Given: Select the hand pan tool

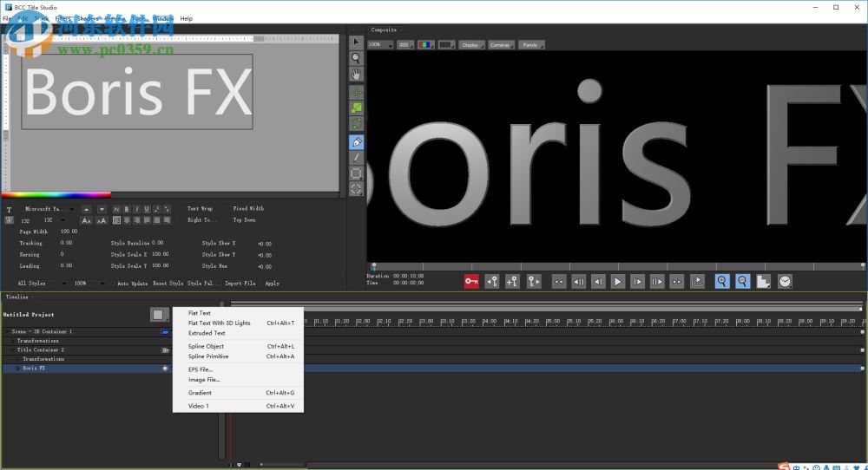Looking at the screenshot, I should pos(357,74).
